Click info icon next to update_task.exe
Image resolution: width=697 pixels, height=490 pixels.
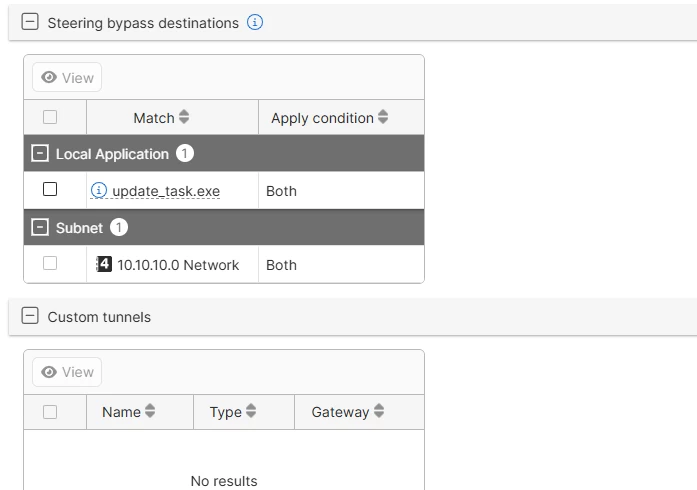[99, 190]
